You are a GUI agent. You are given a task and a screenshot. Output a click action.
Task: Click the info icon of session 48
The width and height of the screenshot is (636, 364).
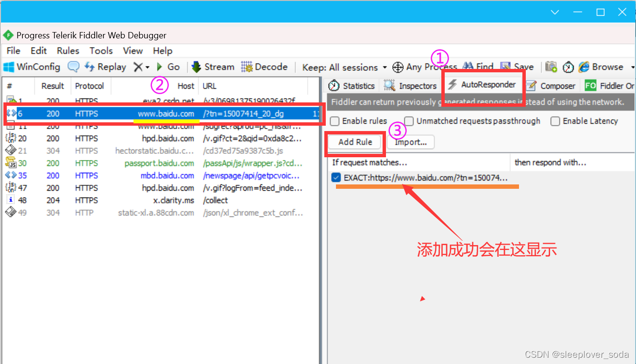coord(11,200)
